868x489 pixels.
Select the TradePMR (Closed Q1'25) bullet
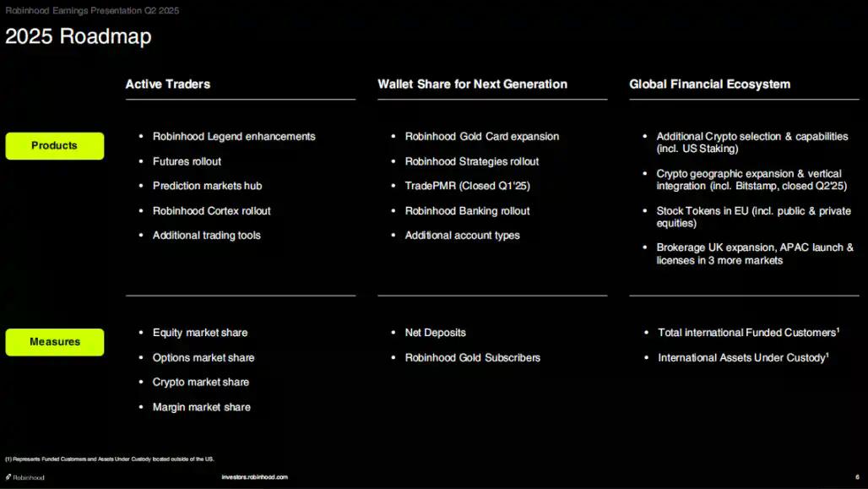(466, 186)
